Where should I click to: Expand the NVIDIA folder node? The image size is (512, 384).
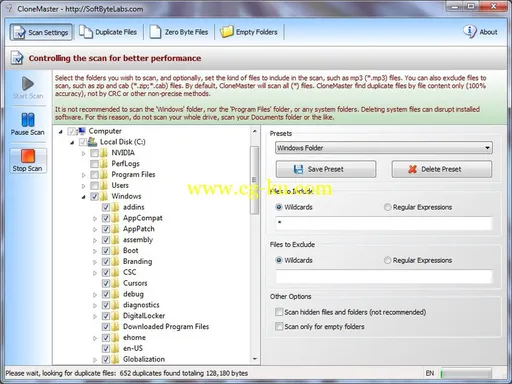click(x=84, y=153)
